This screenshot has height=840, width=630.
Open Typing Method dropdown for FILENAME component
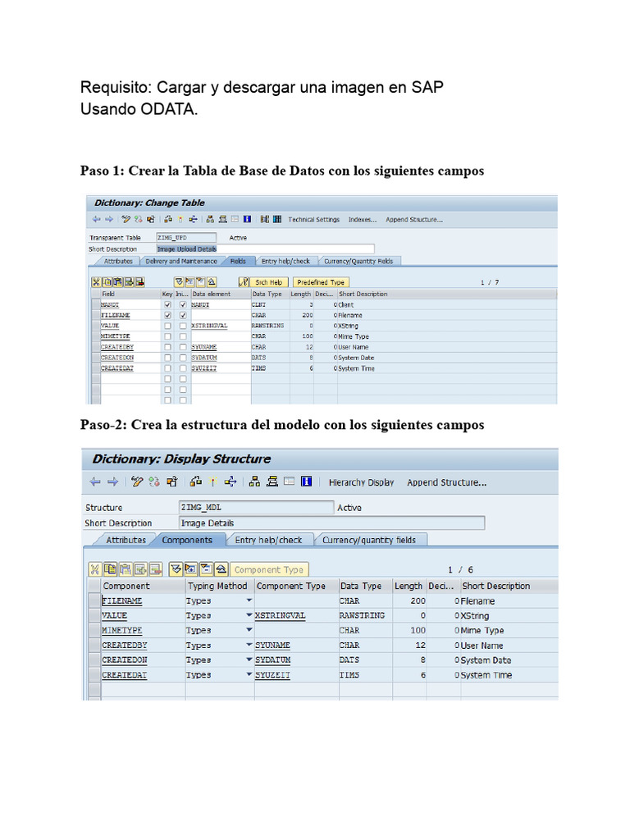(x=249, y=600)
